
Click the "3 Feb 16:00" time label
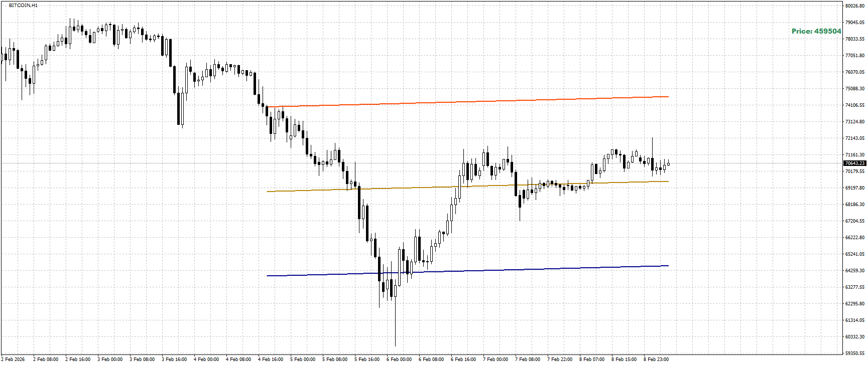click(174, 359)
